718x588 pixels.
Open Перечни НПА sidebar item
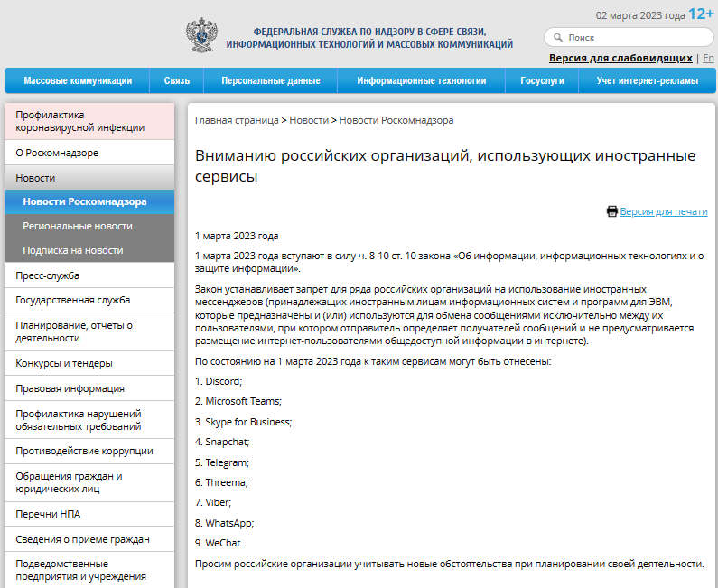[x=89, y=514]
